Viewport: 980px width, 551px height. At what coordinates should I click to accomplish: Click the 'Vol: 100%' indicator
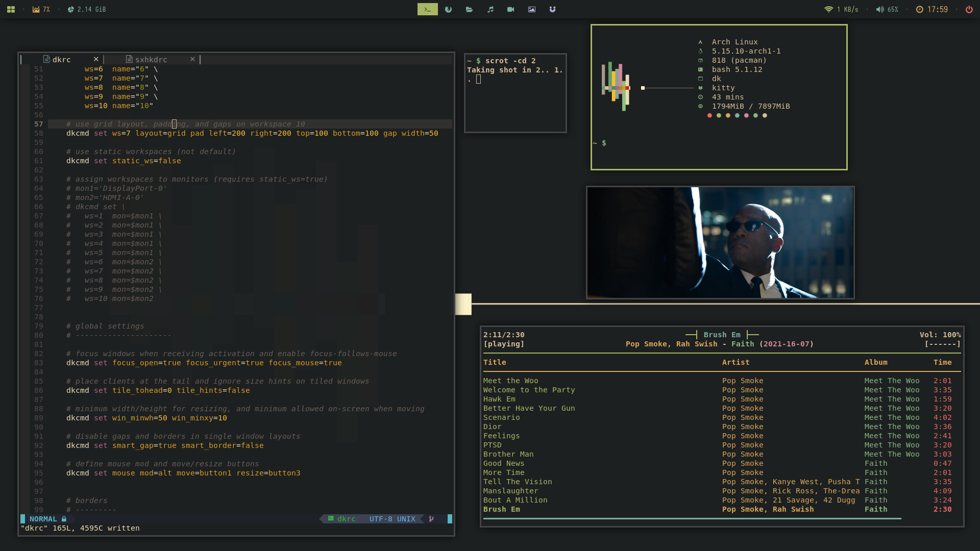pyautogui.click(x=940, y=335)
